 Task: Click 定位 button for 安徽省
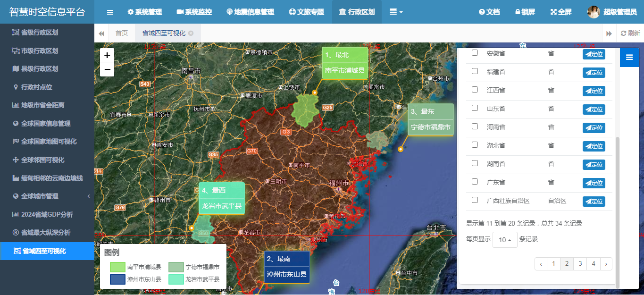594,54
